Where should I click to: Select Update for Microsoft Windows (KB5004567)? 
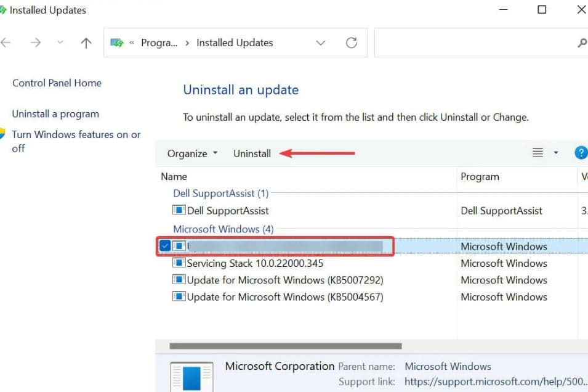click(285, 297)
